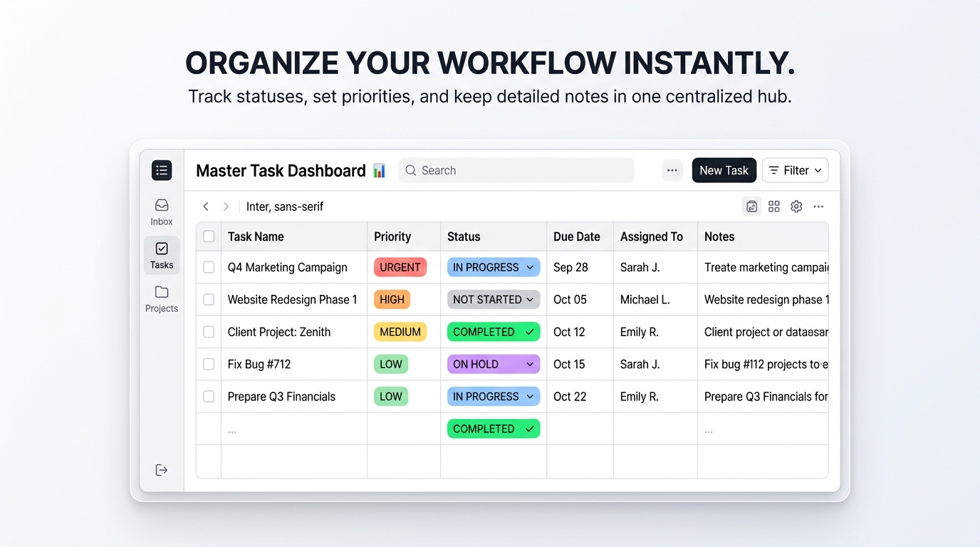Open the Projects folder in sidebar
Screen dimensions: 980x547
[x=162, y=298]
